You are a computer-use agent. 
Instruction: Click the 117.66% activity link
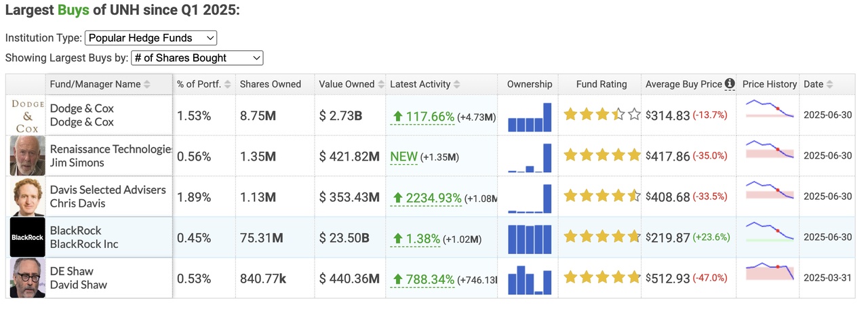tap(424, 117)
